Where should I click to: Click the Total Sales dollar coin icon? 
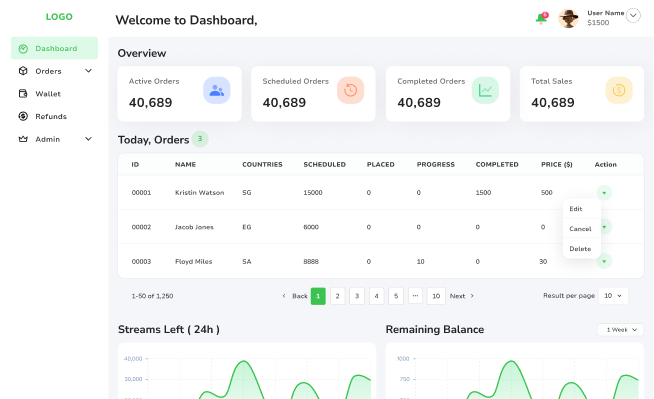[619, 90]
